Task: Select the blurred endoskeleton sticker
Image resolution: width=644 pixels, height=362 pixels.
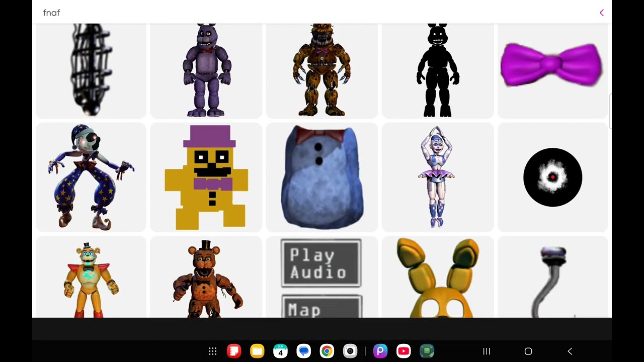Action: [91, 71]
